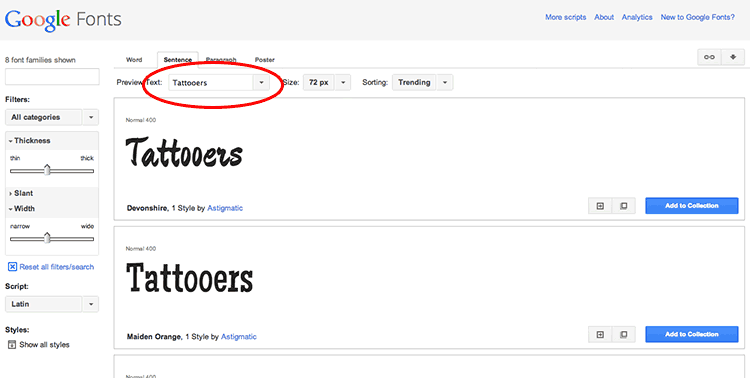
Task: Click the Thickness slider handle
Action: click(47, 170)
